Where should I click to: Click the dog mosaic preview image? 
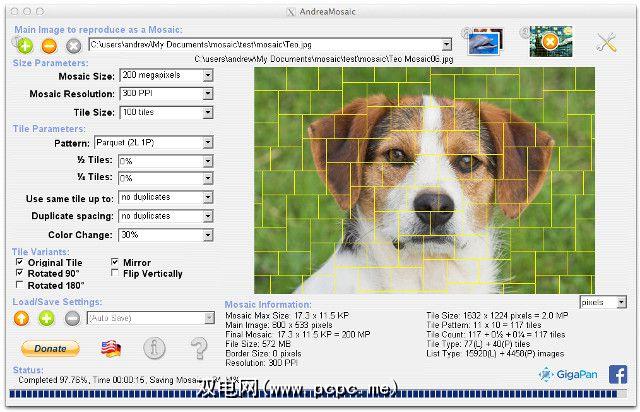pyautogui.click(x=424, y=180)
